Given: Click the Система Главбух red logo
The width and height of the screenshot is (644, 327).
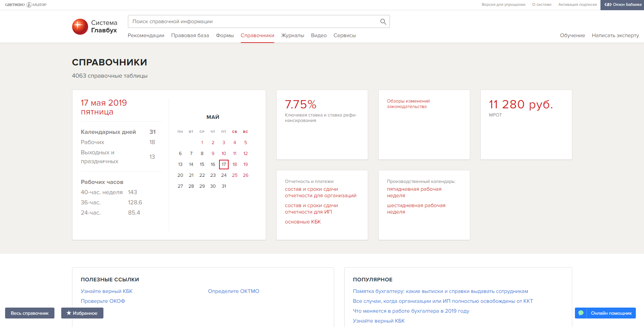Looking at the screenshot, I should pyautogui.click(x=80, y=27).
